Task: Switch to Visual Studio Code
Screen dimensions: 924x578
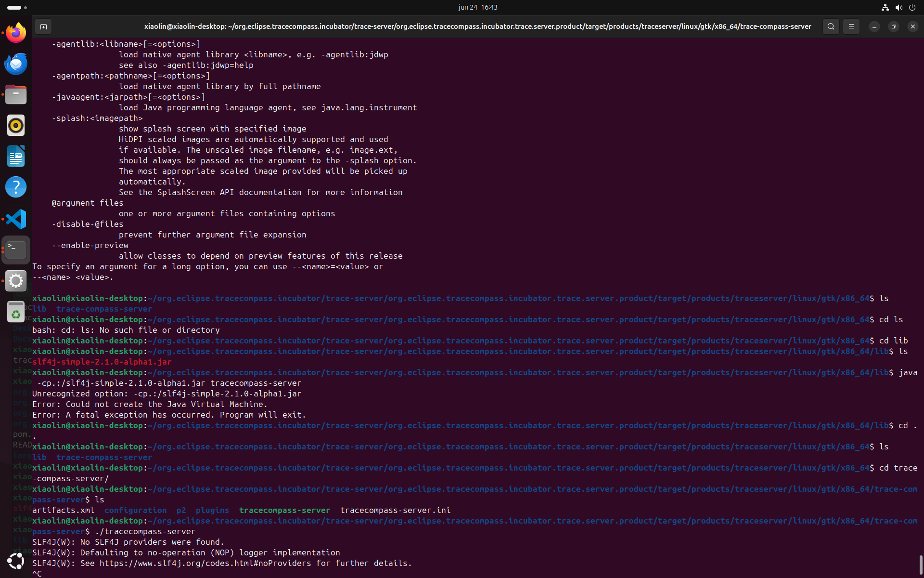Action: (16, 219)
